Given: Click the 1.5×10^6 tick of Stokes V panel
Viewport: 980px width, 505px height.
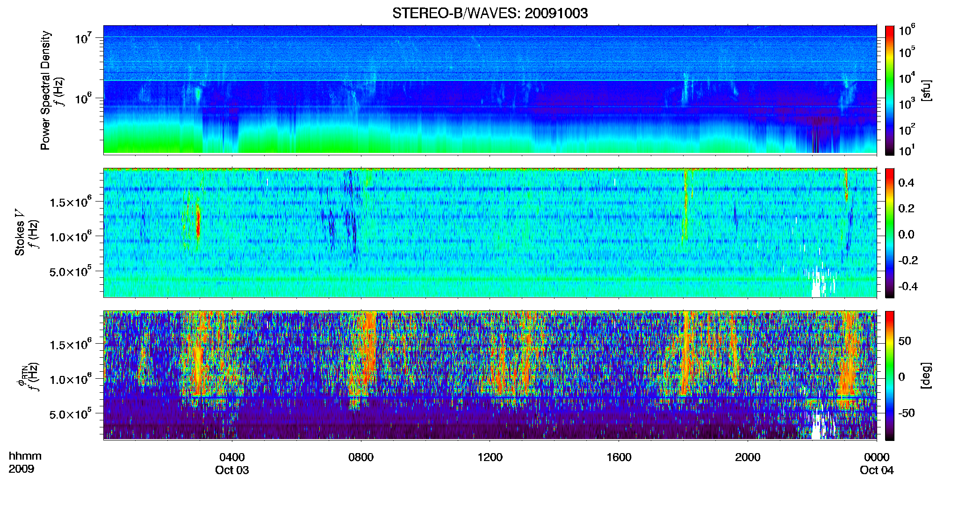Looking at the screenshot, I should coord(71,202).
